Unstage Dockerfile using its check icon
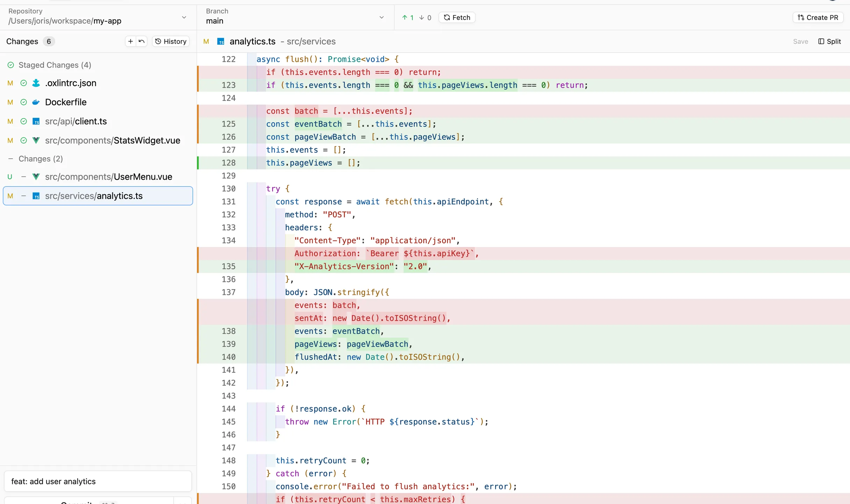The width and height of the screenshot is (850, 504). point(23,102)
